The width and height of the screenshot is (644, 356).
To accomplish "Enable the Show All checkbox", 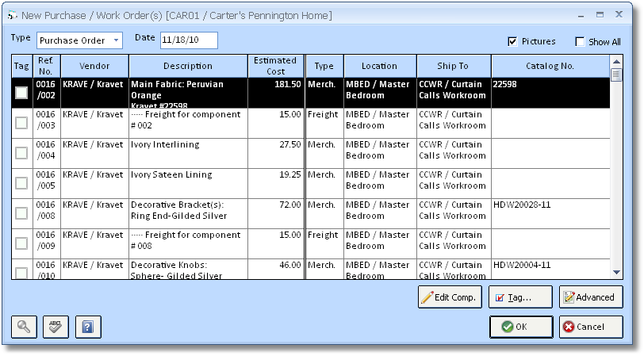I will click(580, 41).
